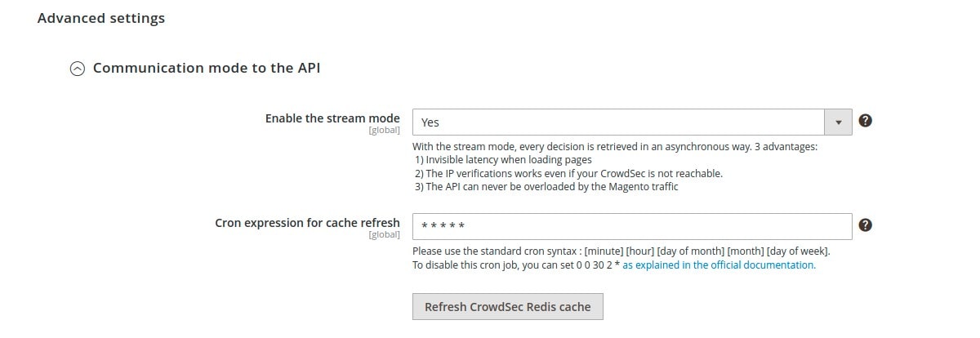
Task: Click Refresh CrowdSec Redis cache button
Action: click(507, 307)
